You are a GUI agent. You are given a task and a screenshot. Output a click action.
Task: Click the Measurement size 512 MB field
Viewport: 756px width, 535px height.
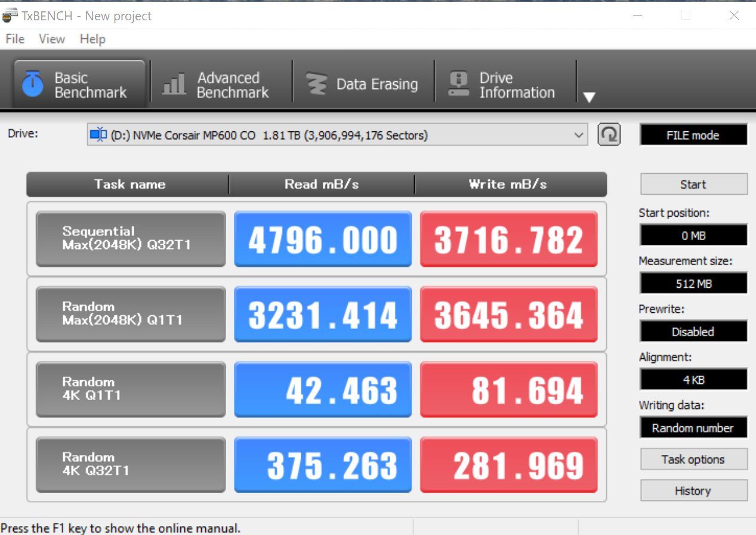click(x=693, y=284)
